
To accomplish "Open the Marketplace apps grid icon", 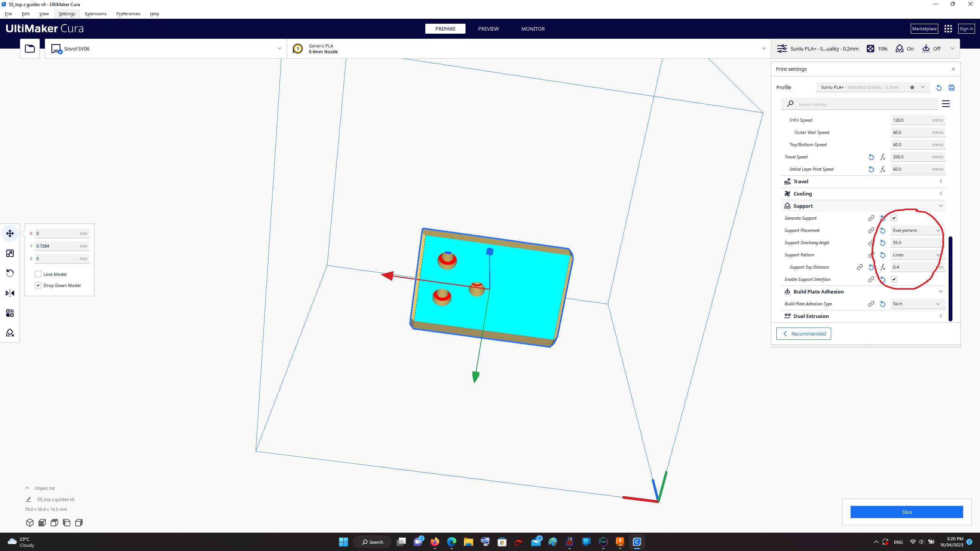I will pyautogui.click(x=948, y=28).
